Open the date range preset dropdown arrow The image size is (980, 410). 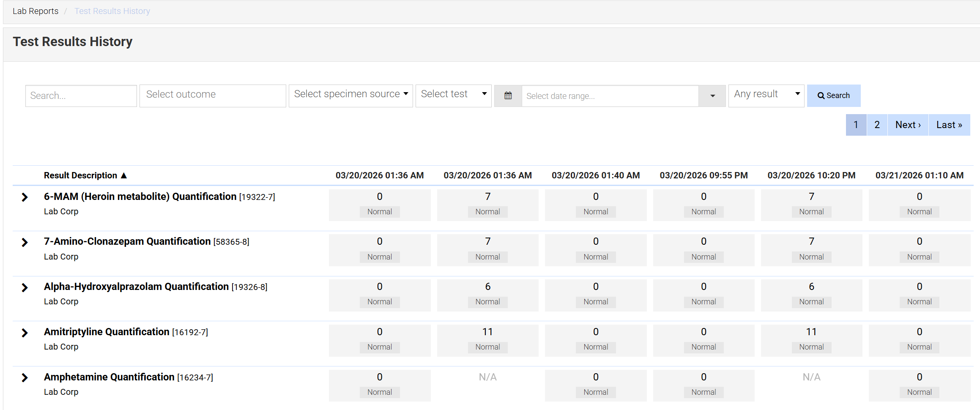pos(712,96)
